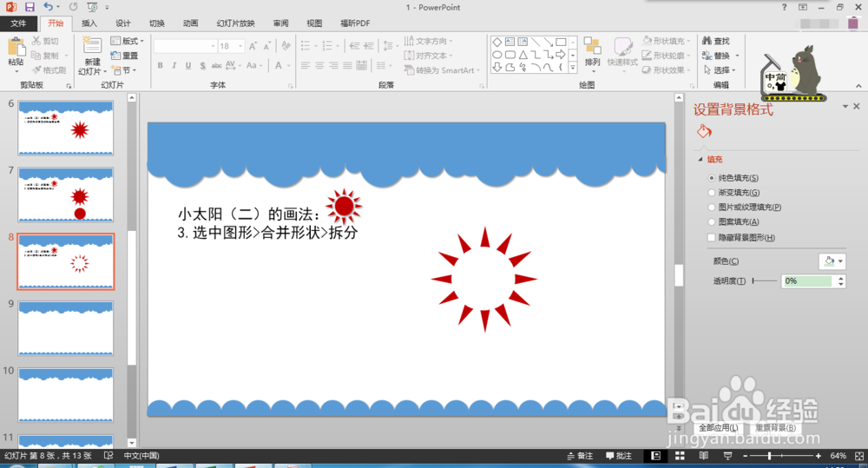868x468 pixels.
Task: Start slideshow from status bar icon
Action: tap(727, 456)
